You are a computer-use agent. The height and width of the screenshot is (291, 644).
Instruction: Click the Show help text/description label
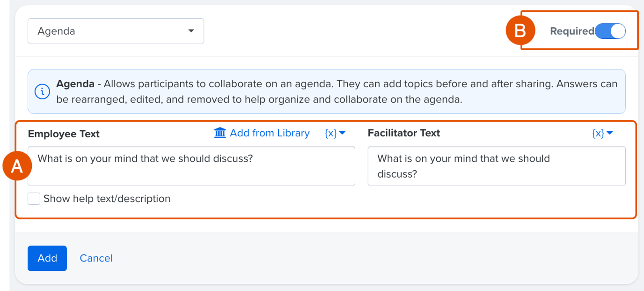(x=107, y=199)
